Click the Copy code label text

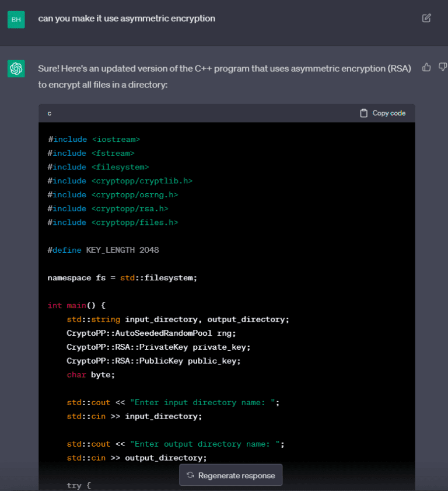pos(389,113)
